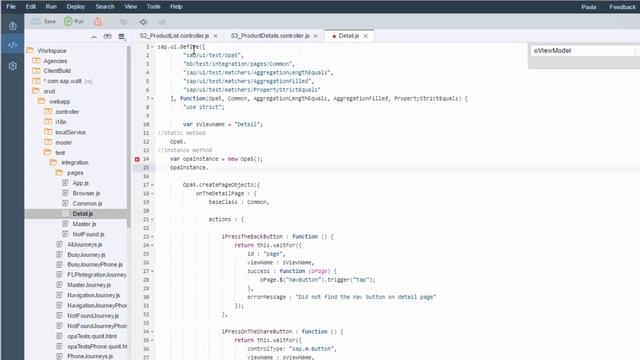Open the Deploy menu
This screenshot has height=360, width=640.
[x=76, y=7]
